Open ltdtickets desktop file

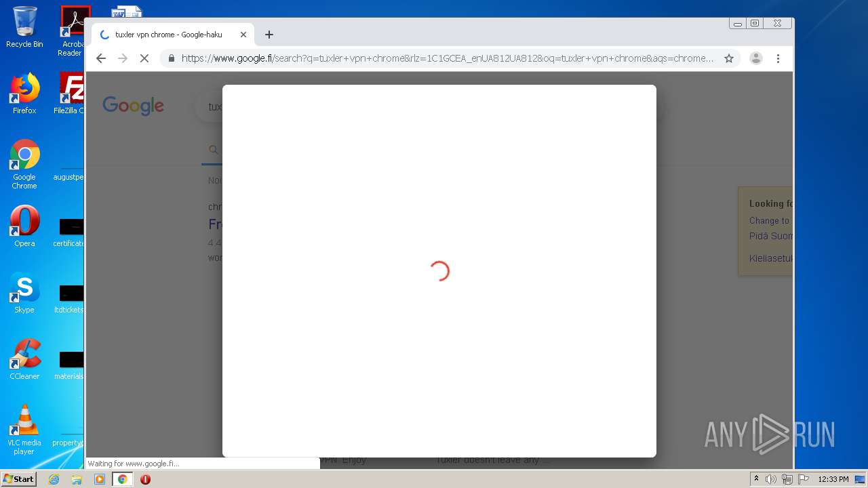tap(69, 298)
